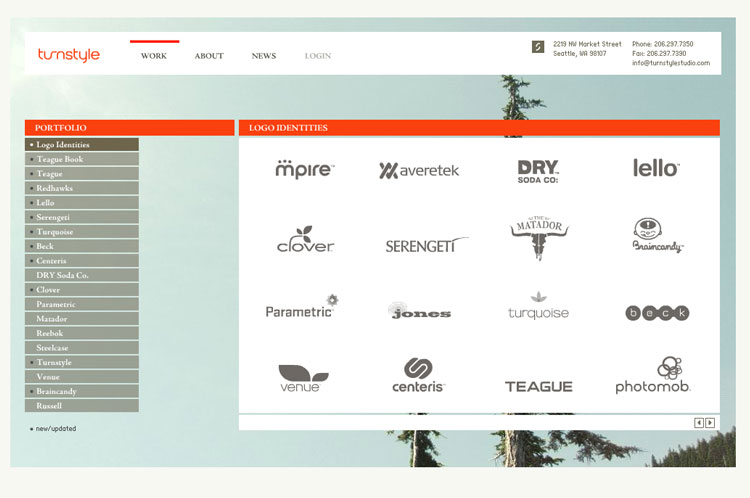Open the Serengeti logo thumbnail
Image resolution: width=750 pixels, height=498 pixels.
427,245
